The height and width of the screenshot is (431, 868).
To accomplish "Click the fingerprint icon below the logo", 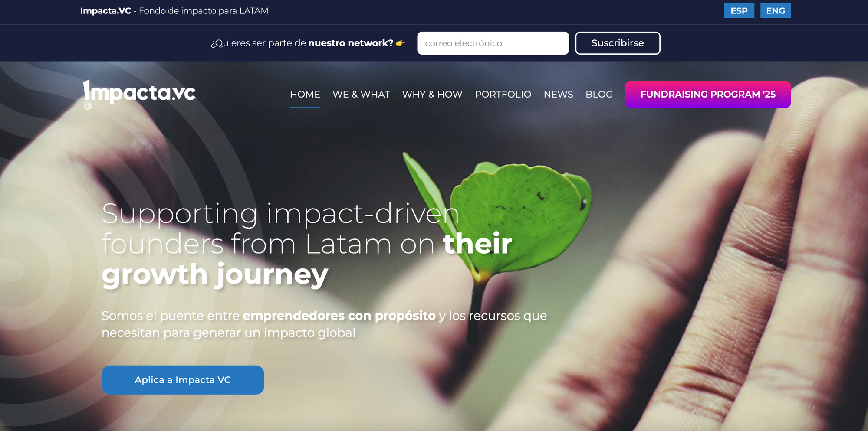I will click(88, 106).
